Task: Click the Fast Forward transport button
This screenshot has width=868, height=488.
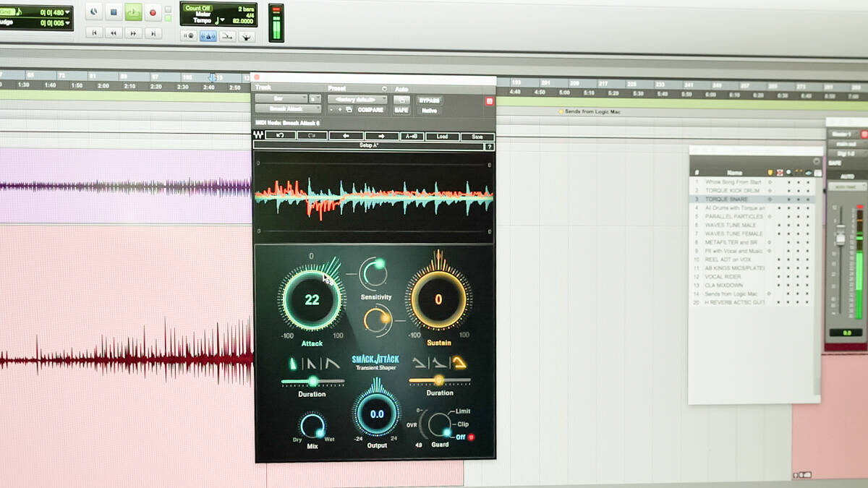Action: (133, 33)
